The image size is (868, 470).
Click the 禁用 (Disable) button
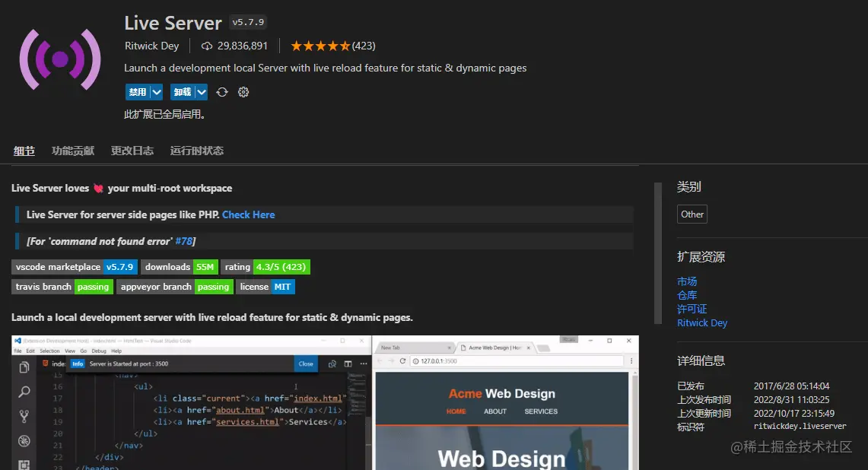click(137, 92)
